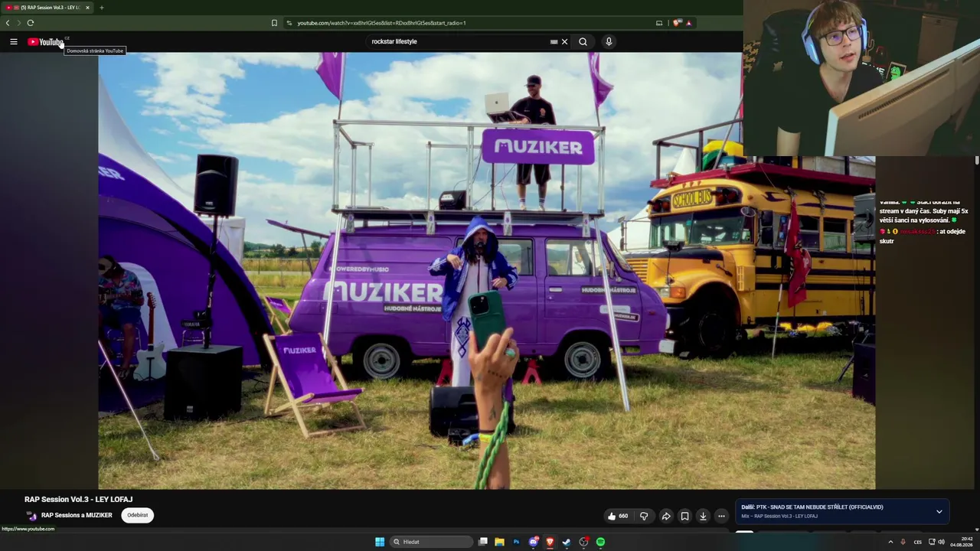Start voice search with microphone
980x551 pixels.
pos(609,42)
